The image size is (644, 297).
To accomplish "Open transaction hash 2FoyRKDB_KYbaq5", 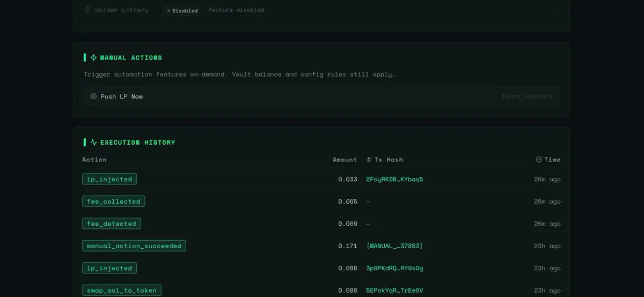I will pos(394,179).
